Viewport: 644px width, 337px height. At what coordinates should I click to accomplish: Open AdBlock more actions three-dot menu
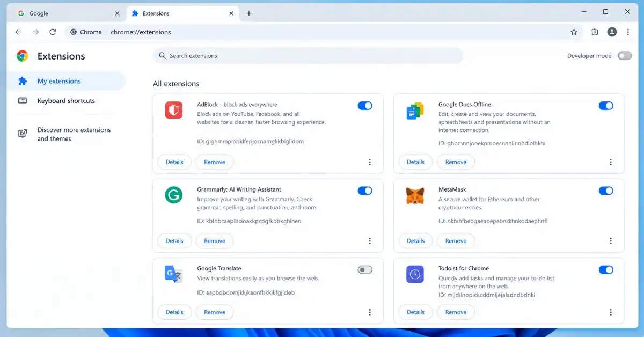coord(370,162)
